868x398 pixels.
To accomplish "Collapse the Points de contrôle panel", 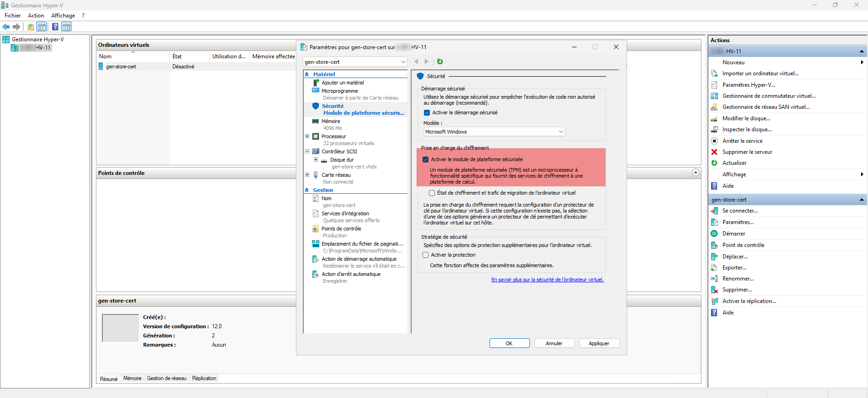I will (x=696, y=173).
